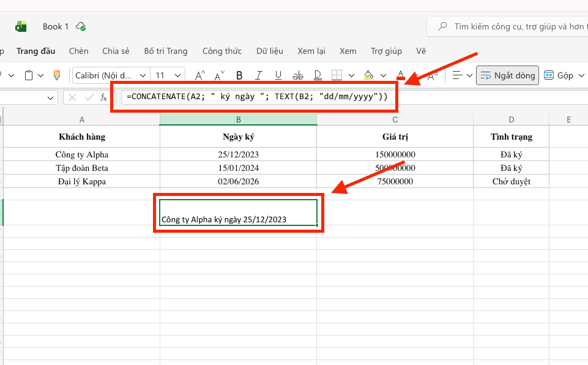
Task: Select the Chờ duyệt status cell
Action: pos(512,181)
